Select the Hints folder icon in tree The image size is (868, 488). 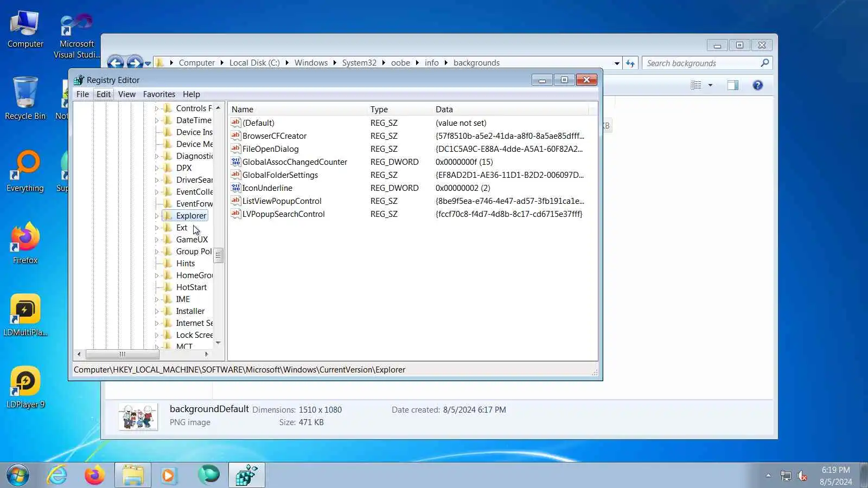(x=168, y=264)
